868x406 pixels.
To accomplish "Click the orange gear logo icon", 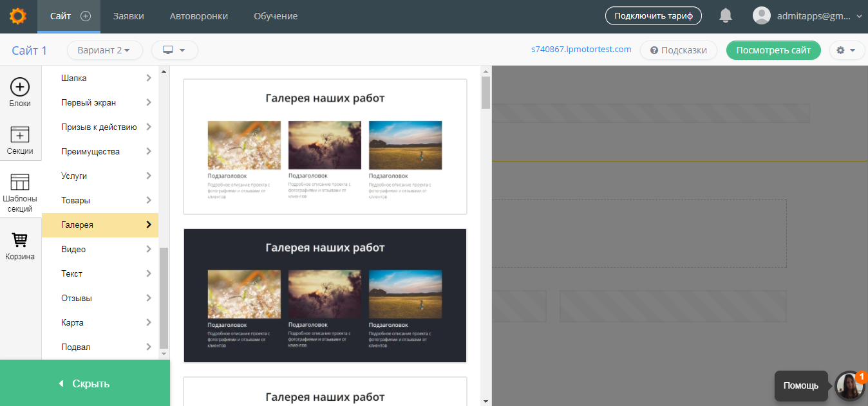I will tap(17, 15).
